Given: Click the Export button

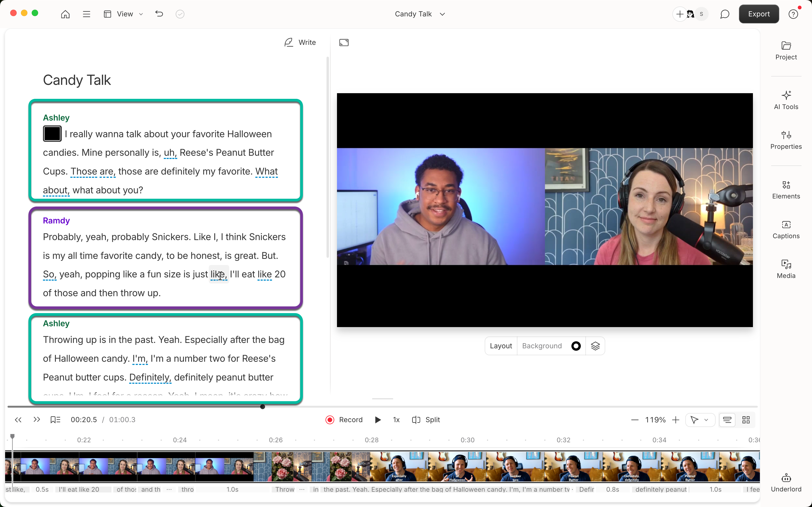Looking at the screenshot, I should click(758, 14).
